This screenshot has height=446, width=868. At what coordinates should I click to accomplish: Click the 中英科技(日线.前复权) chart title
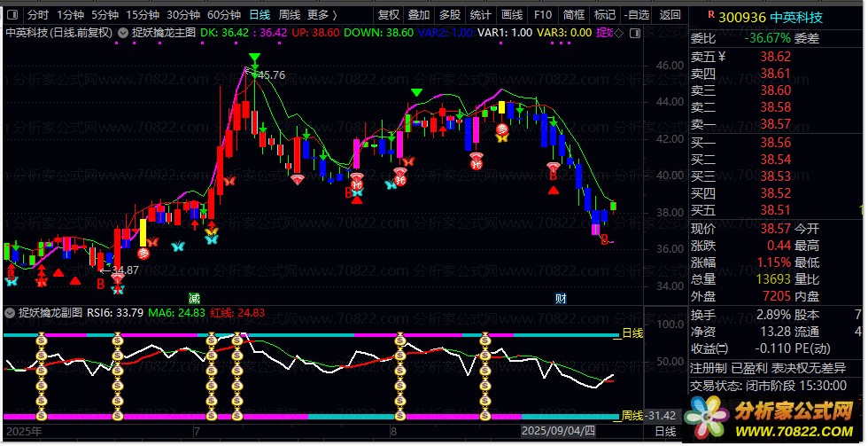coord(59,33)
